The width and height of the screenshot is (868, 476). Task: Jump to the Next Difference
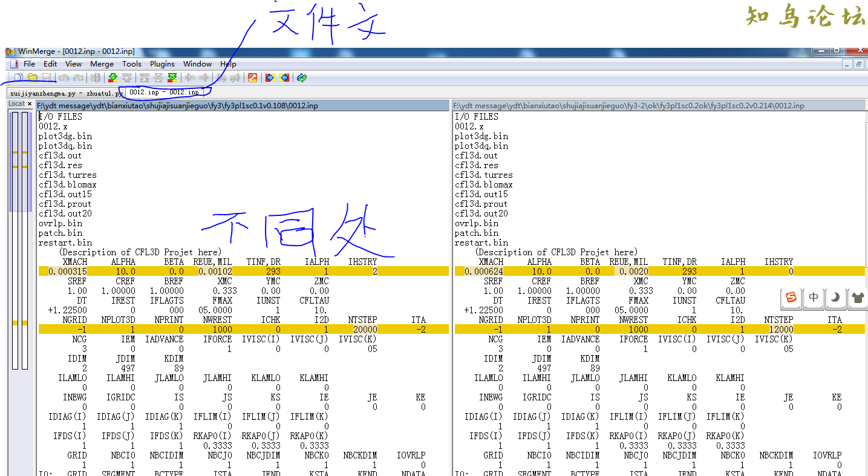click(113, 77)
